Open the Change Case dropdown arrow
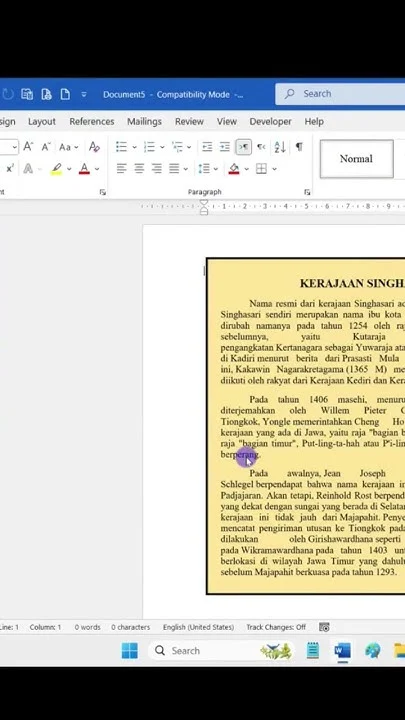The image size is (405, 720). pyautogui.click(x=76, y=147)
